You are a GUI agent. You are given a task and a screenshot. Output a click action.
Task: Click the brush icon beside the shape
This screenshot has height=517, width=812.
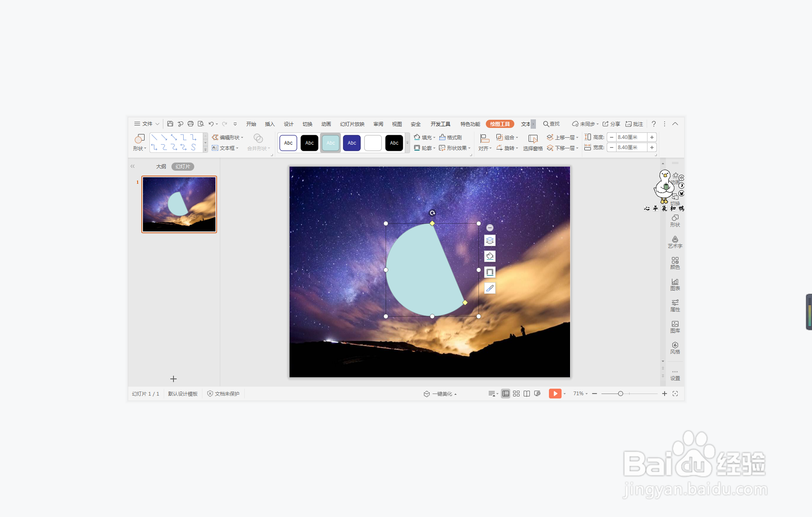[490, 288]
